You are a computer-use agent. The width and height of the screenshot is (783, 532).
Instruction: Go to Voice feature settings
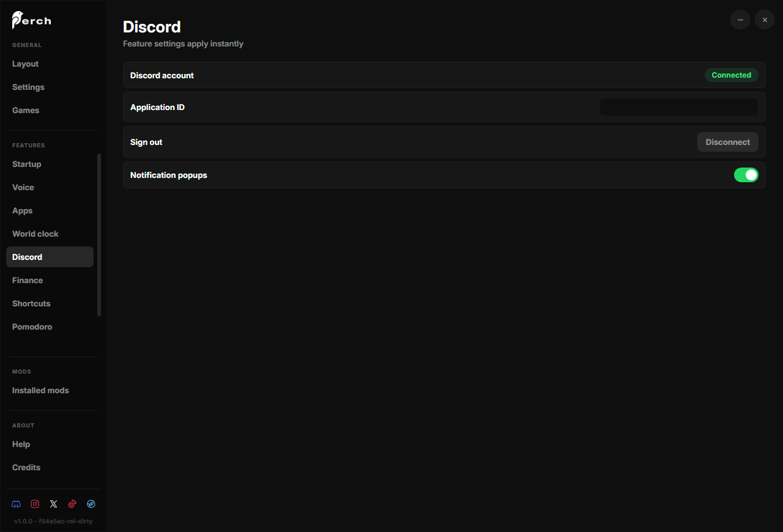(x=50, y=187)
